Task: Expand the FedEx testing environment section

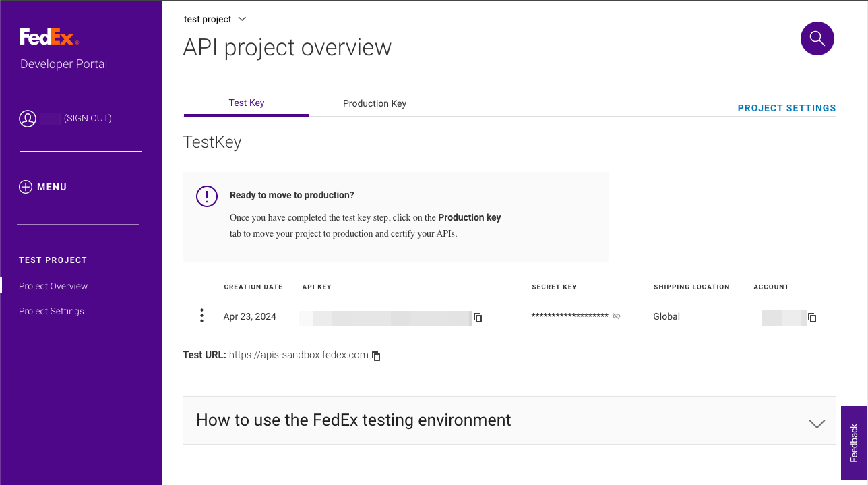Action: click(x=353, y=420)
